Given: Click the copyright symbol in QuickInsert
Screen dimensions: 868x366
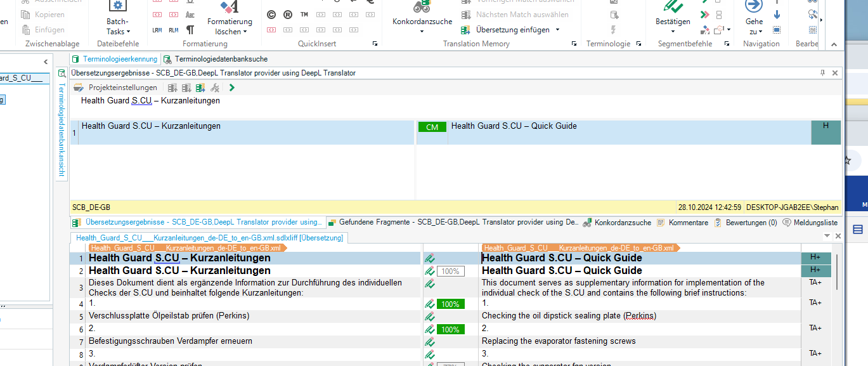Looking at the screenshot, I should [271, 14].
